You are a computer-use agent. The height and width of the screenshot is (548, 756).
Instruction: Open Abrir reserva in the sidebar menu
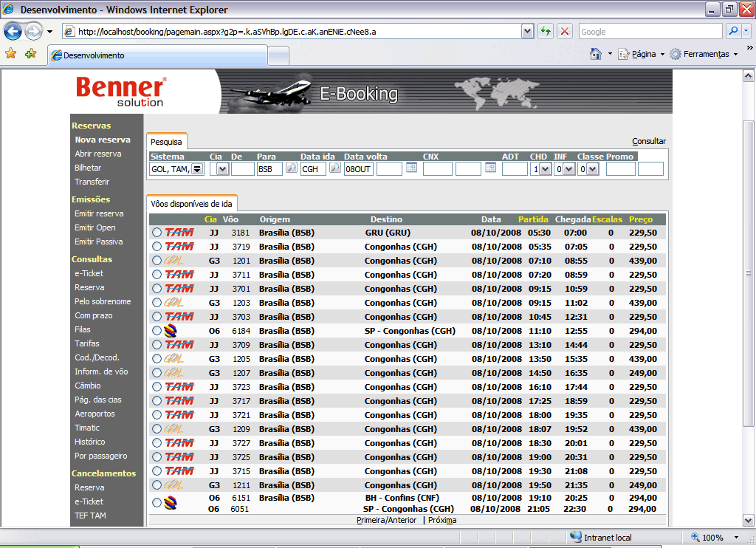point(98,154)
